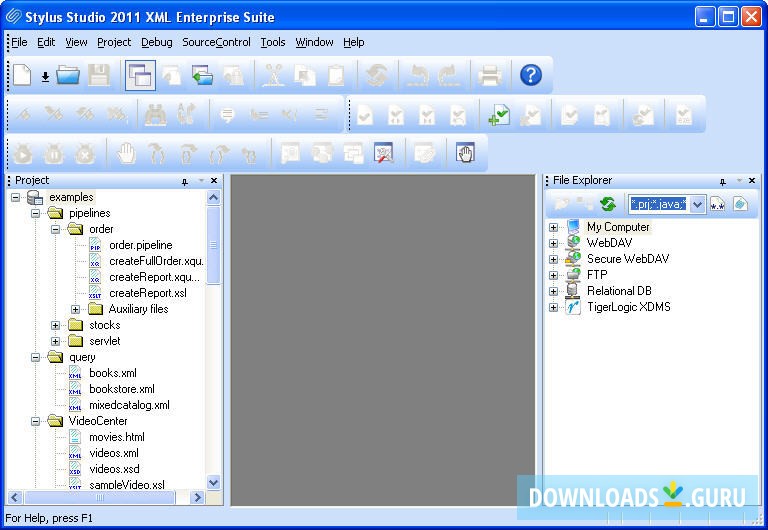This screenshot has height=530, width=768.
Task: Select bookstore.xml file
Action: click(x=121, y=389)
